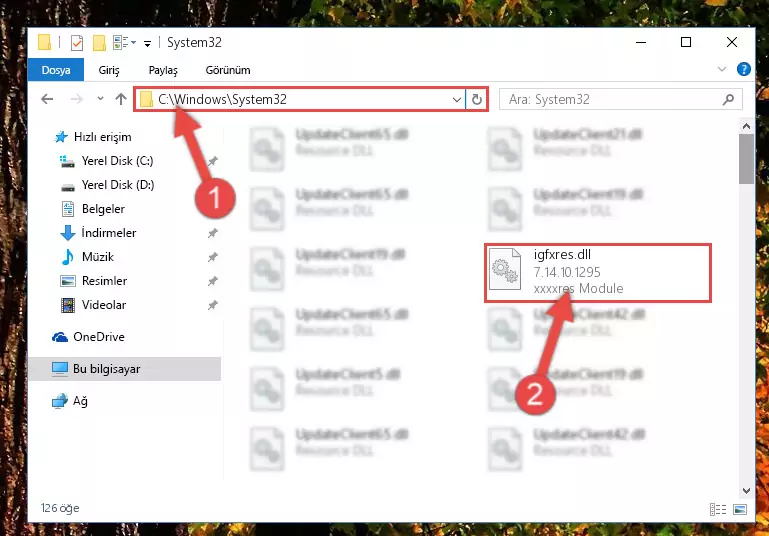Expand the address bar history dropdown
Screen dimensions: 769x536
click(457, 100)
